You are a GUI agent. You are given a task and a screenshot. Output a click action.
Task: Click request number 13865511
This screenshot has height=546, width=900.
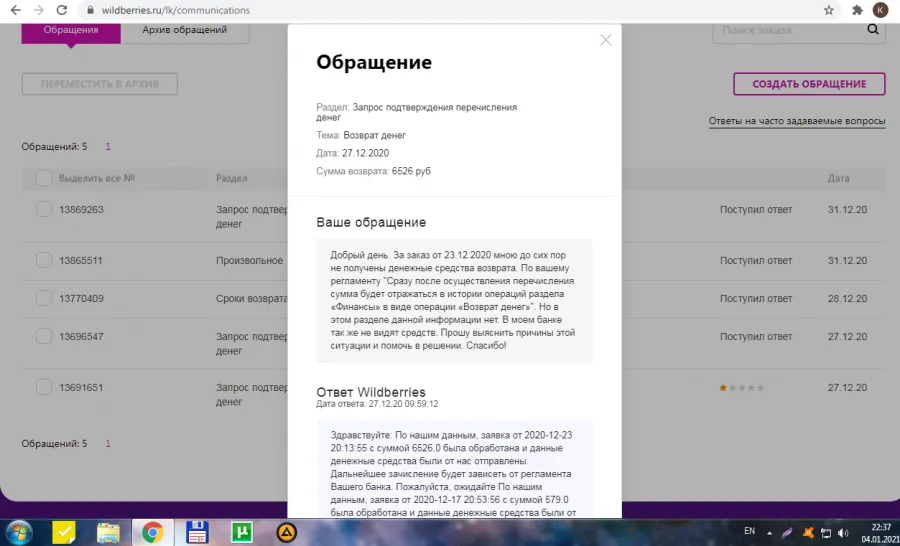81,260
